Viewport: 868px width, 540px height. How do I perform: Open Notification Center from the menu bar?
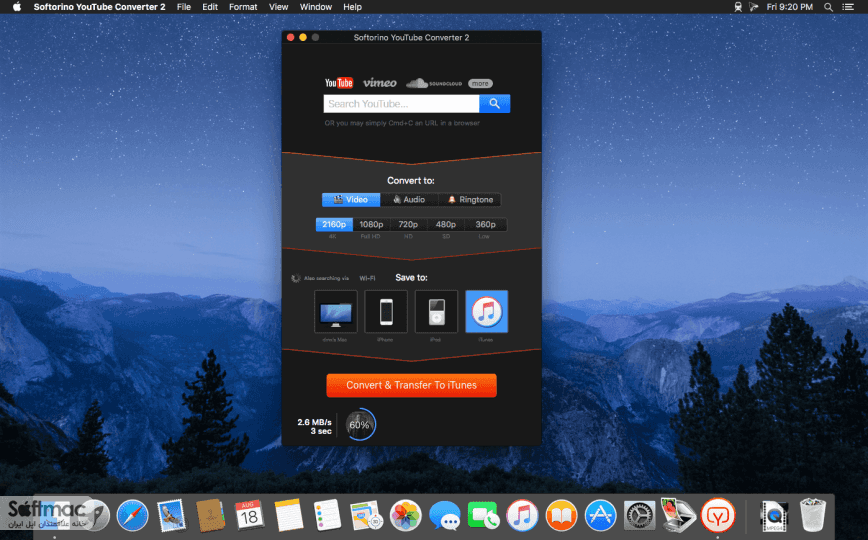click(x=848, y=7)
